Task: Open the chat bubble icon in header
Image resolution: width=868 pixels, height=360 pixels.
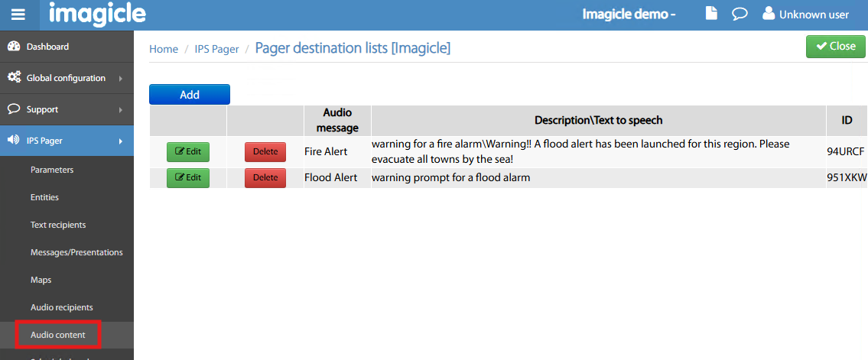Action: tap(739, 15)
